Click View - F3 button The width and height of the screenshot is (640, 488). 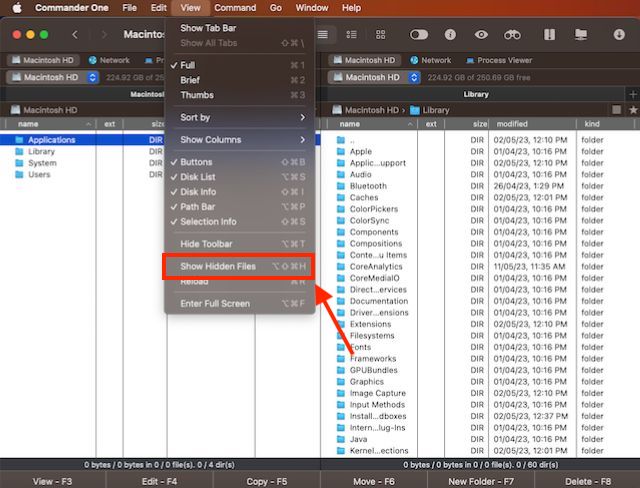tap(53, 481)
